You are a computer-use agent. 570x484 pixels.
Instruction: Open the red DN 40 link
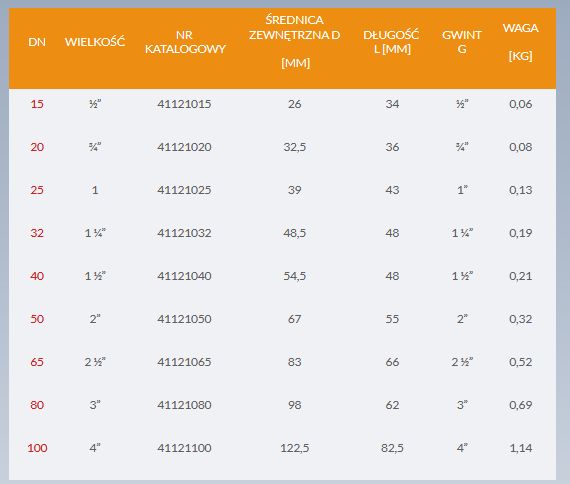click(x=37, y=276)
